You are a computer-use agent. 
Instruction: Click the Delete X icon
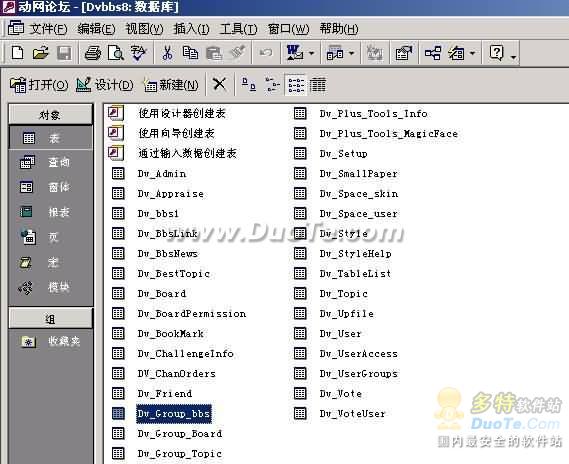coord(219,85)
